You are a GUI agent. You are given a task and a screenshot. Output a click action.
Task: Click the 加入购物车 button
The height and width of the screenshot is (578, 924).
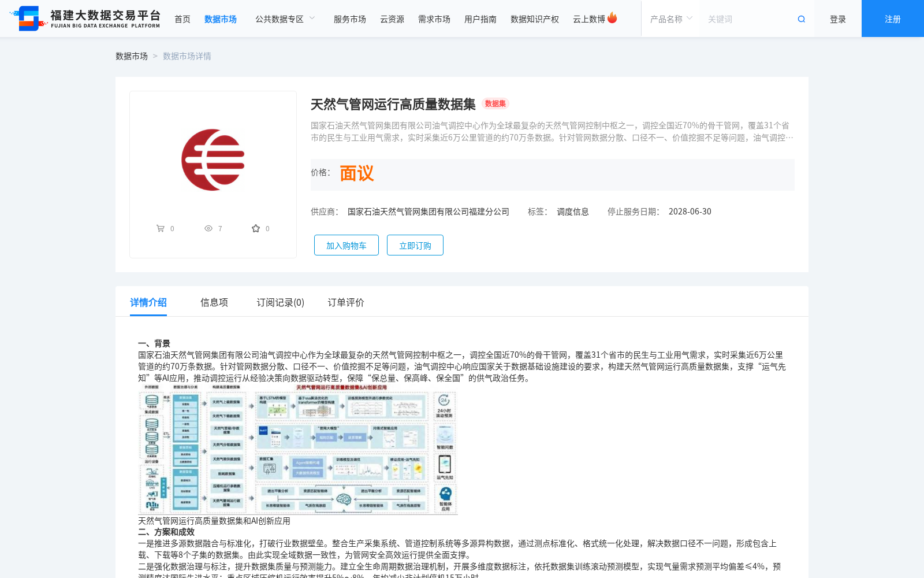(x=346, y=245)
